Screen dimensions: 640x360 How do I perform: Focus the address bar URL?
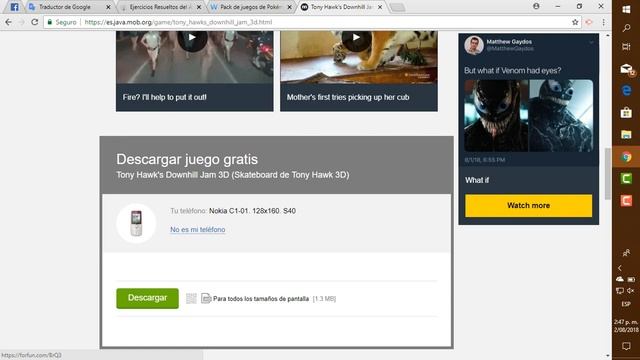(178, 22)
